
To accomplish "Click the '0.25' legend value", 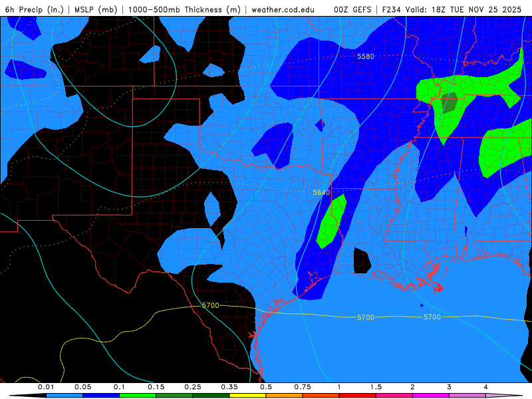I will pyautogui.click(x=193, y=387).
